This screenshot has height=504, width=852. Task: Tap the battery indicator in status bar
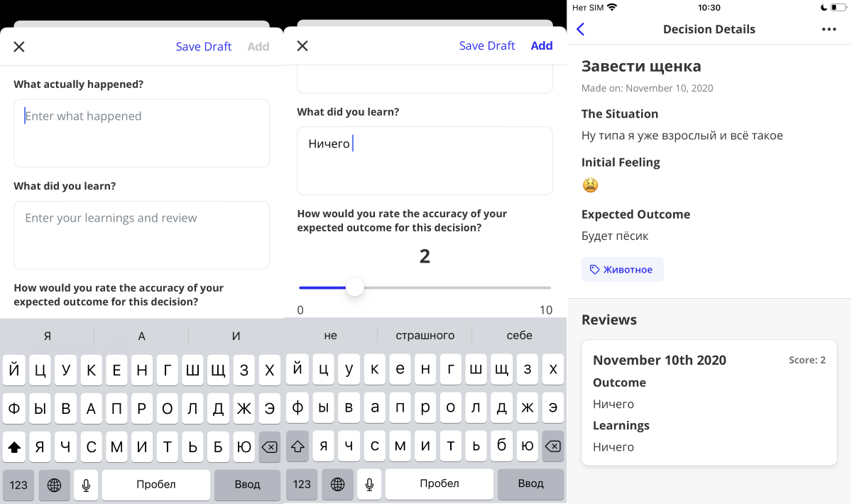[838, 8]
